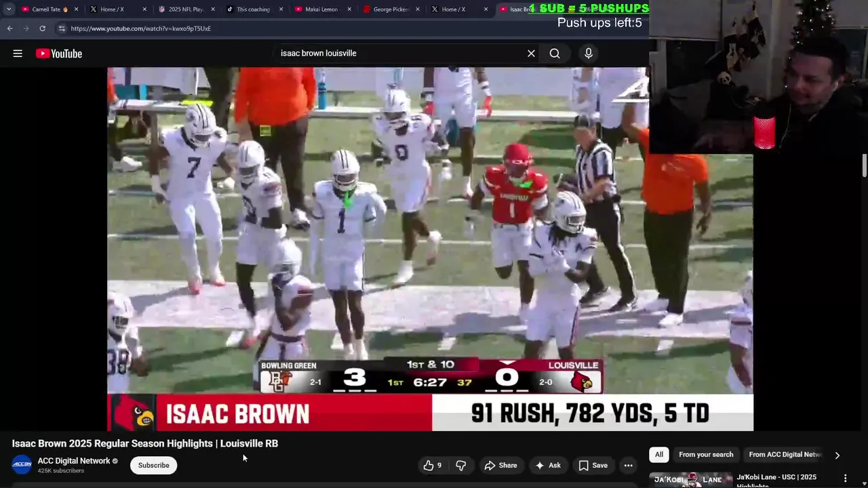Subscribe to ACC Digital Network
Image resolution: width=868 pixels, height=488 pixels.
click(154, 465)
